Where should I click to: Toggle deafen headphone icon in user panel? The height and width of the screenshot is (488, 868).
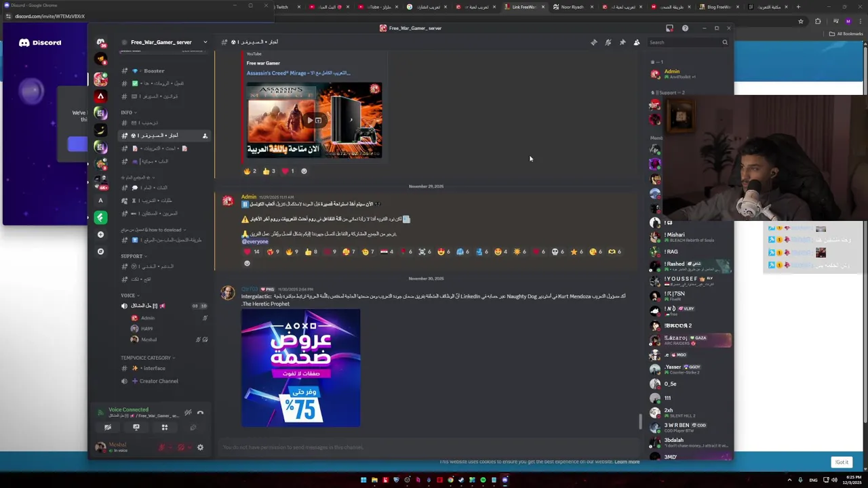click(x=181, y=447)
